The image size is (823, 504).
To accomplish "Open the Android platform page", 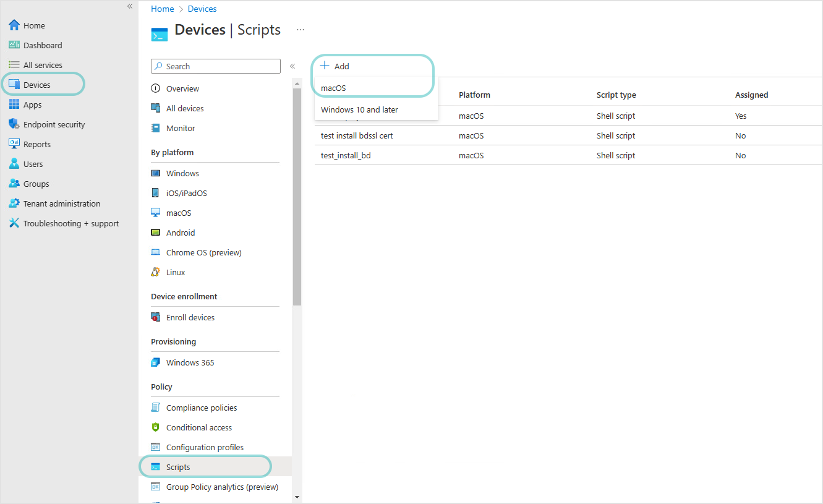I will tap(180, 232).
